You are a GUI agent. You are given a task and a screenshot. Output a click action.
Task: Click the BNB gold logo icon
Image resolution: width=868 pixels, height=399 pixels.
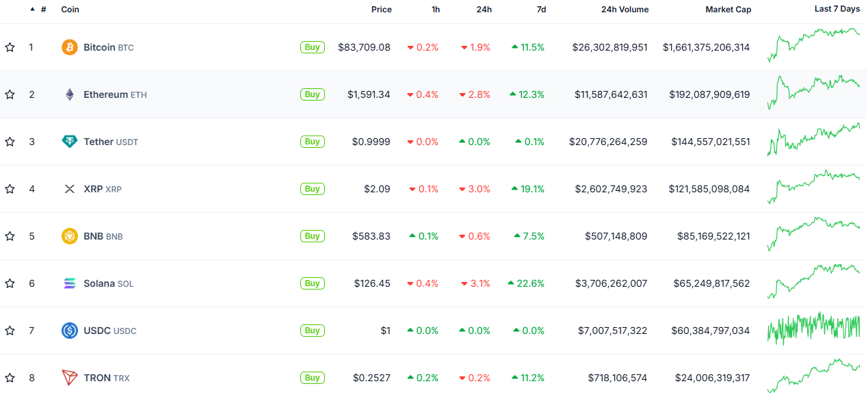(68, 236)
